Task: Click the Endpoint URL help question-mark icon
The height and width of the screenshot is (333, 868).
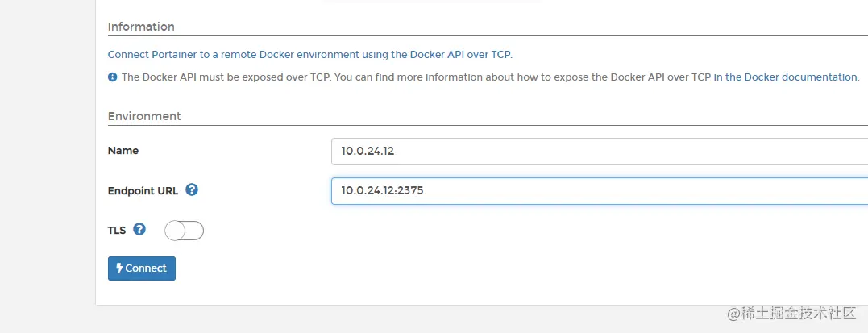Action: pyautogui.click(x=192, y=190)
